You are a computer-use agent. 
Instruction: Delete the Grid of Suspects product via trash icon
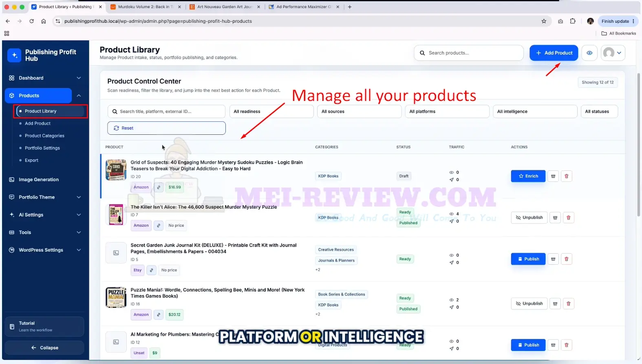566,176
